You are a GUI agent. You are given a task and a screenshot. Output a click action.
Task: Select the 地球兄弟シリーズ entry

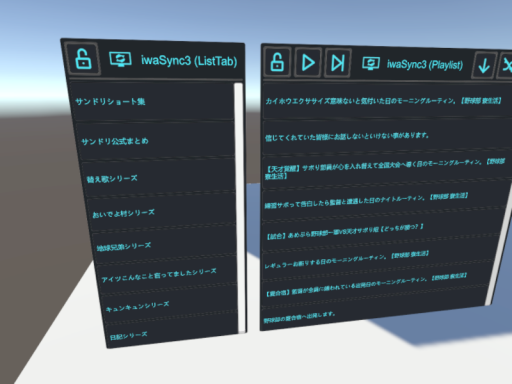(165, 244)
